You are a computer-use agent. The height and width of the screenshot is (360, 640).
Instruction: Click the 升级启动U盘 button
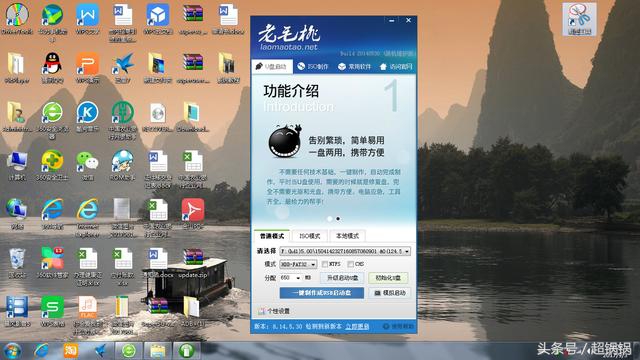click(342, 278)
